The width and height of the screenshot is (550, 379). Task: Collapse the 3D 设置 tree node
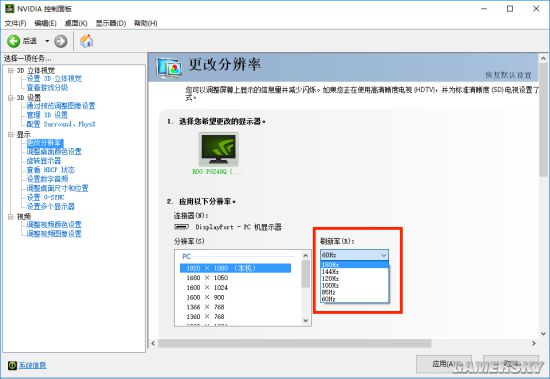point(11,98)
